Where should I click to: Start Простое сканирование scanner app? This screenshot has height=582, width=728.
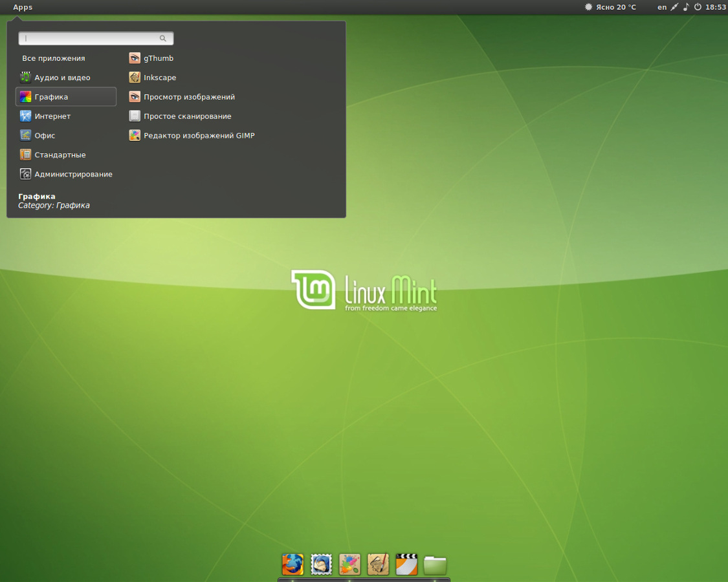180,116
